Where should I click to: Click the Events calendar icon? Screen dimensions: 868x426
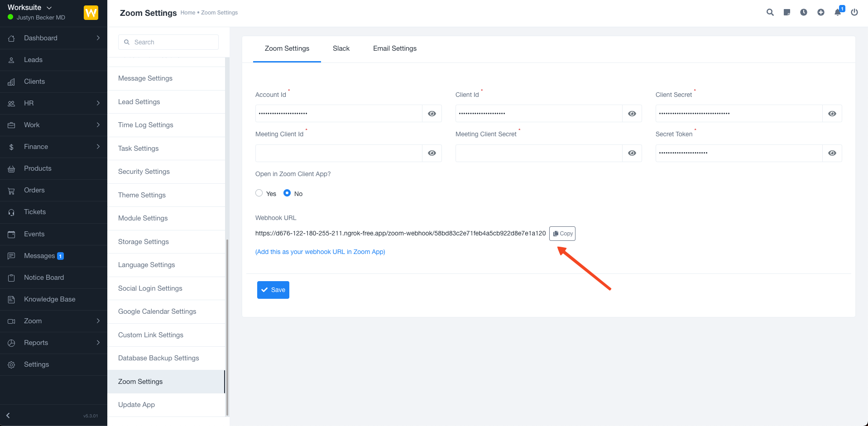click(x=11, y=235)
